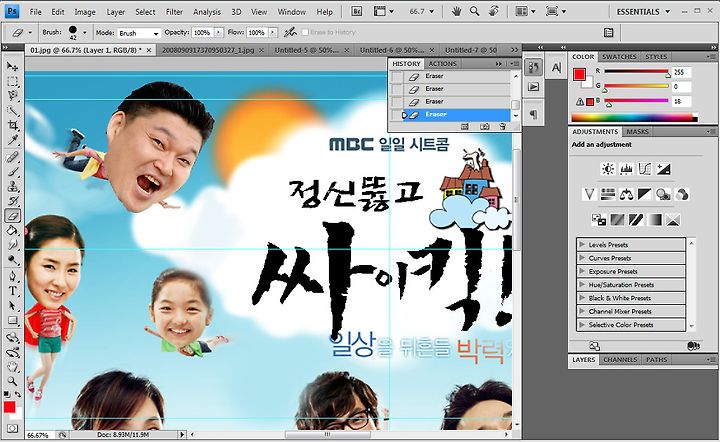Switch to the Untitled-5 document tab

307,50
